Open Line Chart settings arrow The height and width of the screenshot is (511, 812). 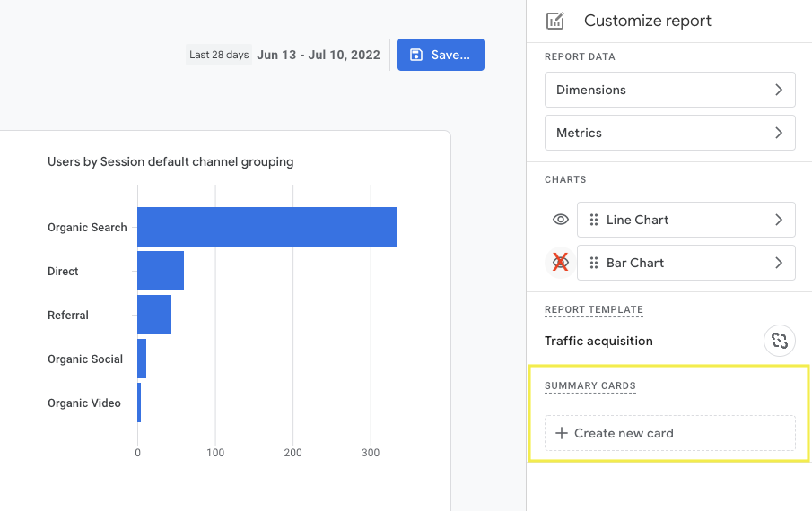778,220
